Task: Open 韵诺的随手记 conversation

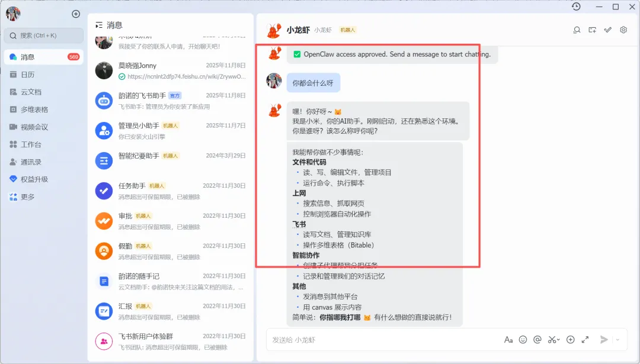Action: click(171, 282)
